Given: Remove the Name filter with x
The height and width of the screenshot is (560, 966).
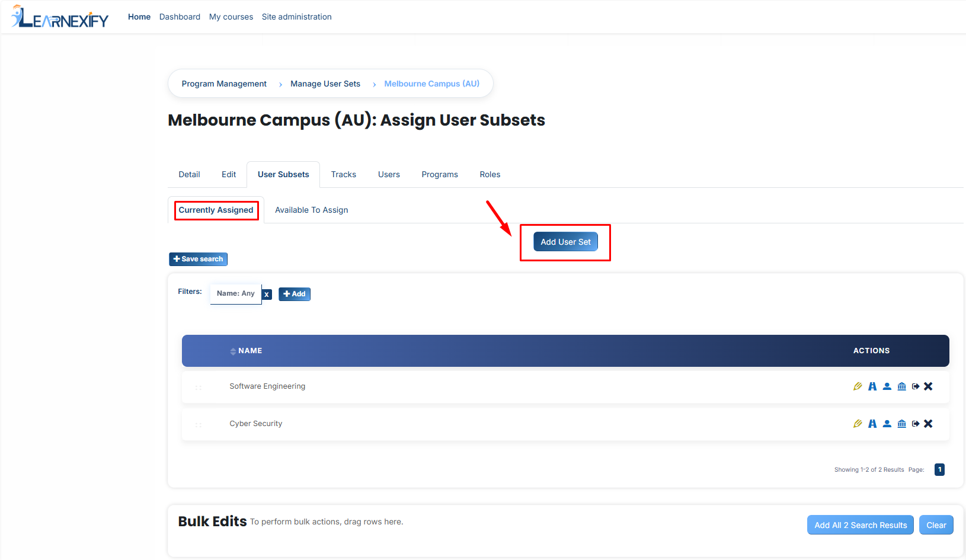Looking at the screenshot, I should (x=267, y=295).
